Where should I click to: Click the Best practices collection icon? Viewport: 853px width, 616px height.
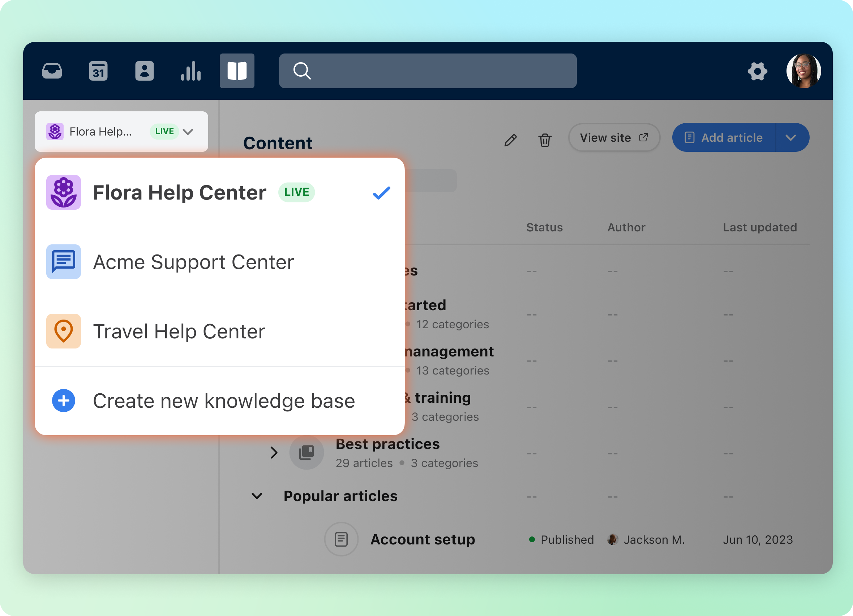coord(307,452)
